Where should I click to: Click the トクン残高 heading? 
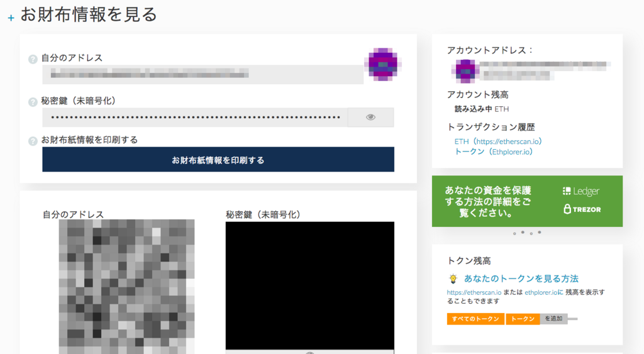(x=469, y=261)
